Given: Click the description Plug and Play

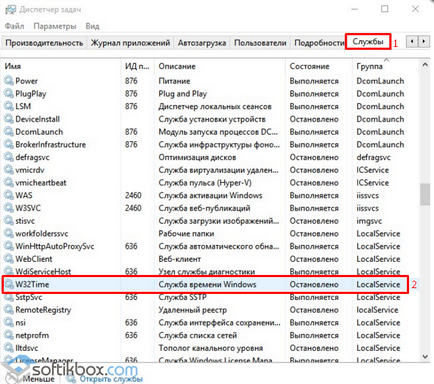Looking at the screenshot, I should 182,94.
